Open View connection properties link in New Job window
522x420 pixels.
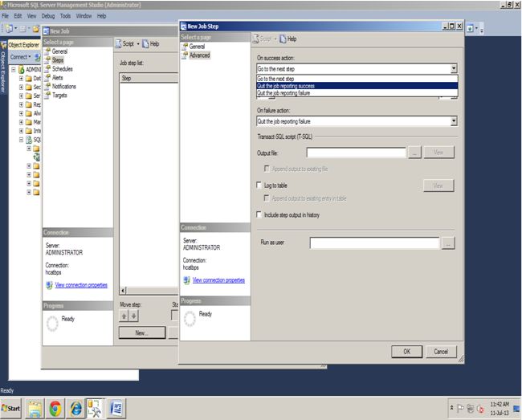(81, 285)
